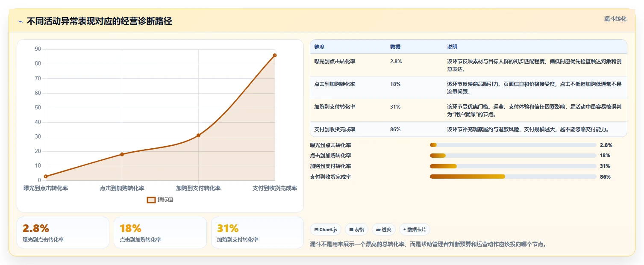Click the 进度 chip
644x265 pixels.
point(384,230)
